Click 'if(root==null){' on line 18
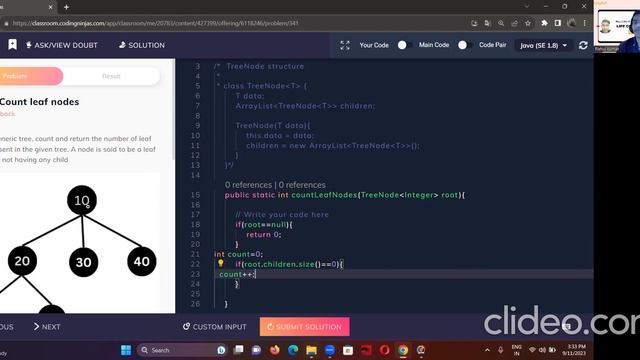The width and height of the screenshot is (640, 360). pos(264,224)
